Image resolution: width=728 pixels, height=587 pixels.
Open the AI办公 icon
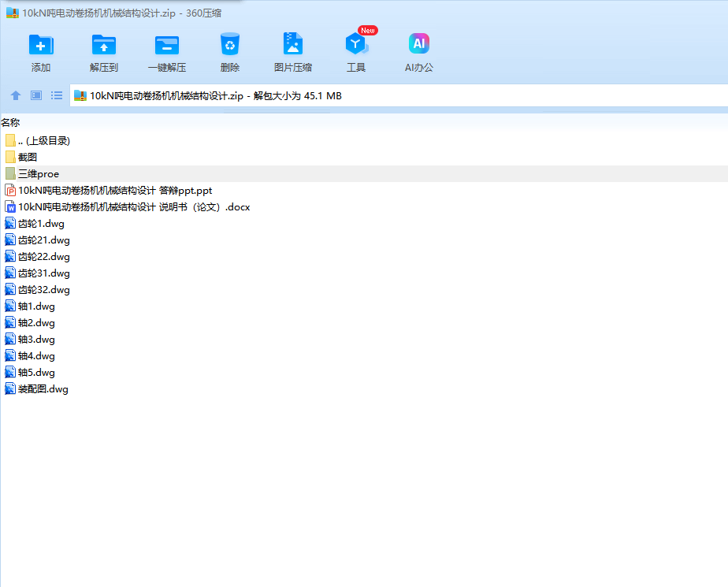tap(419, 43)
